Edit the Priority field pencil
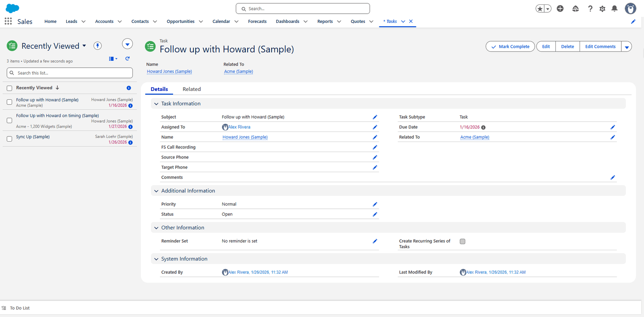This screenshot has height=317, width=644. pyautogui.click(x=375, y=204)
